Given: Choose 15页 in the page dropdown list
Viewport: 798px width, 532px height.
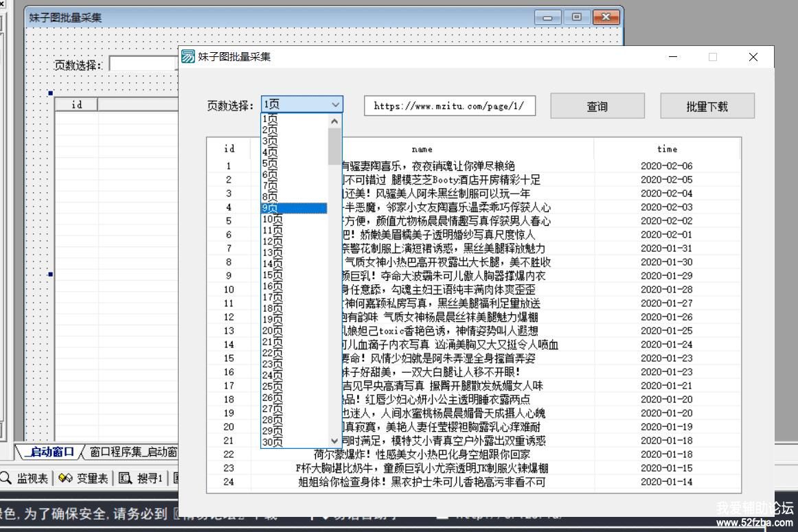Looking at the screenshot, I should tap(294, 277).
